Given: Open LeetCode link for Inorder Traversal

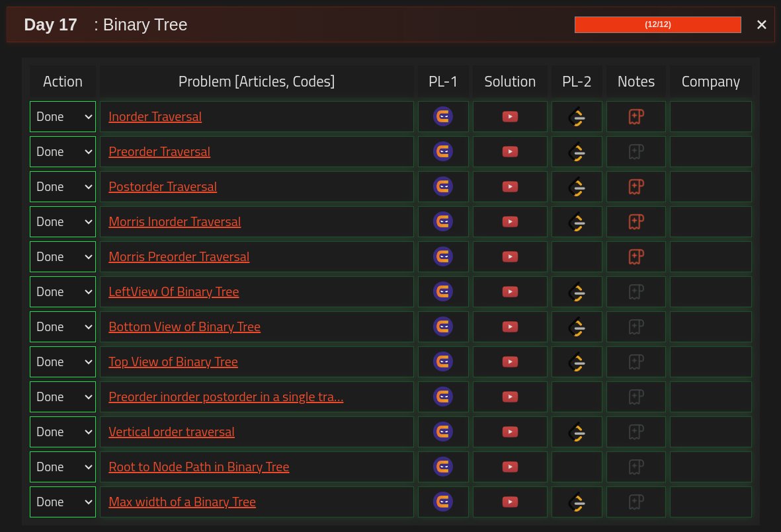Looking at the screenshot, I should point(577,117).
